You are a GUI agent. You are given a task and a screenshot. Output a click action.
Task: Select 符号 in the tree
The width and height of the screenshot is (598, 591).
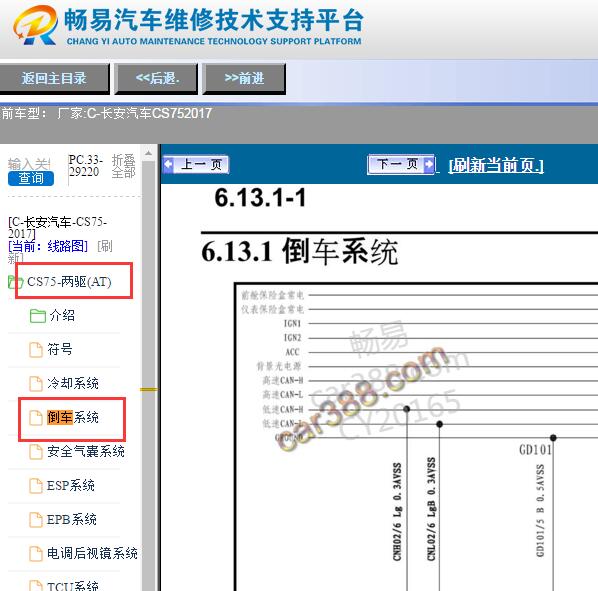pyautogui.click(x=59, y=350)
